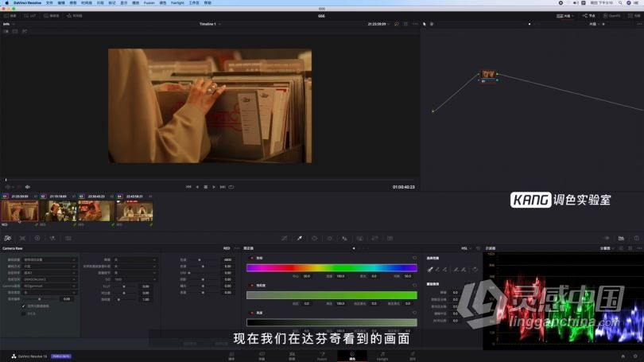Select clip 02 thumbnail in the timeline

coord(58,211)
